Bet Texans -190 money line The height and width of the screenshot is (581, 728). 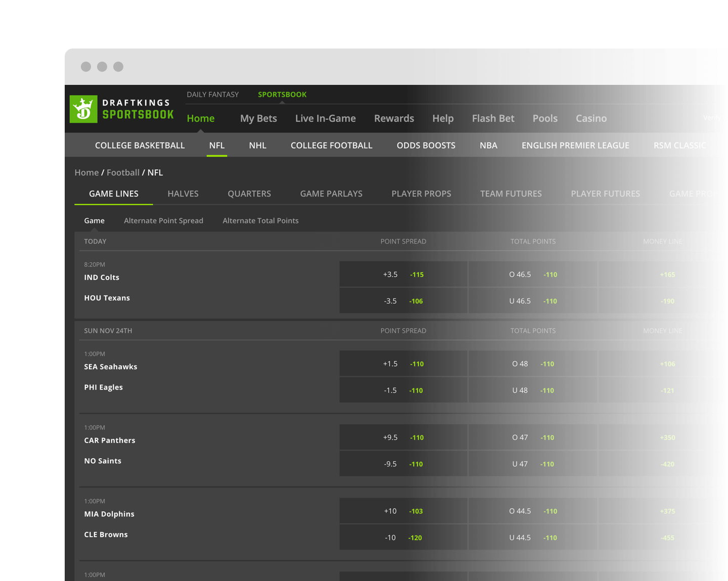point(663,301)
